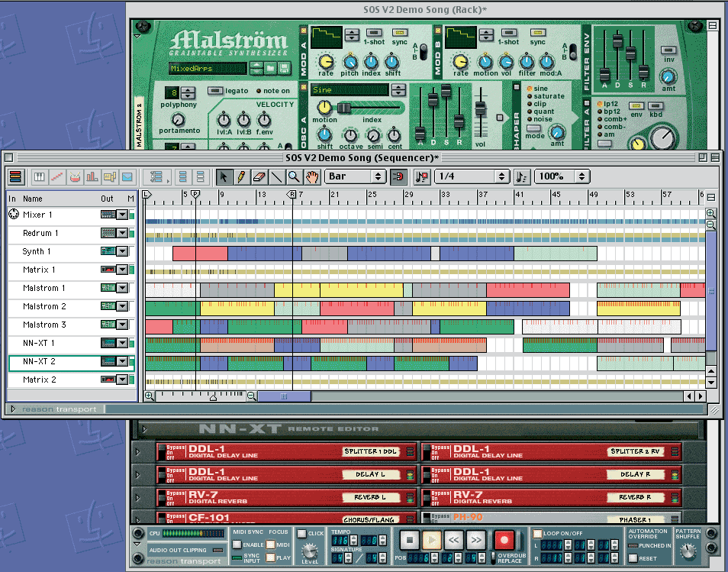The width and height of the screenshot is (728, 572).
Task: Choose the Line tool
Action: 276,176
